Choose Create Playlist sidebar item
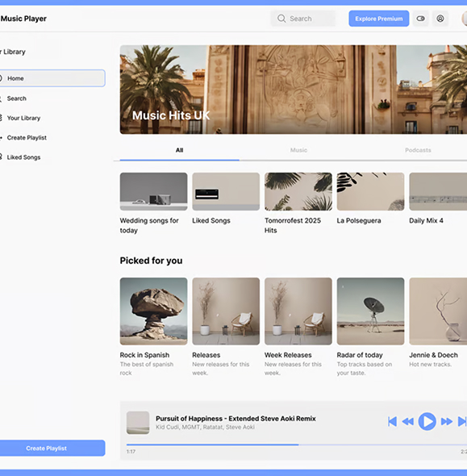The image size is (467, 476). coord(27,138)
